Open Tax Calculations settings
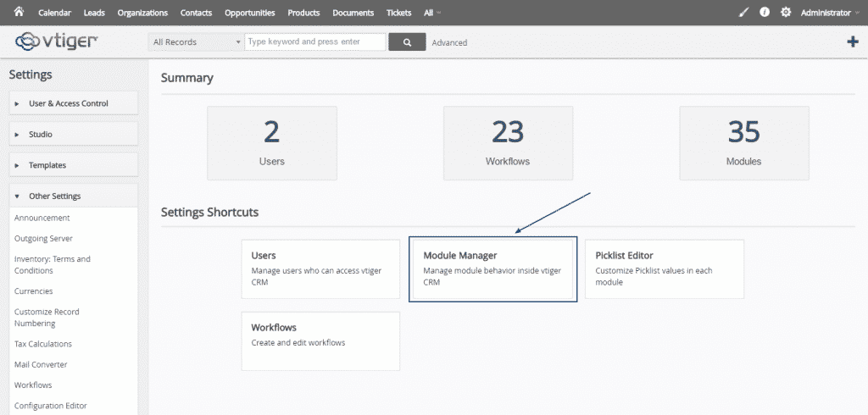Image resolution: width=868 pixels, height=415 pixels. click(x=42, y=344)
